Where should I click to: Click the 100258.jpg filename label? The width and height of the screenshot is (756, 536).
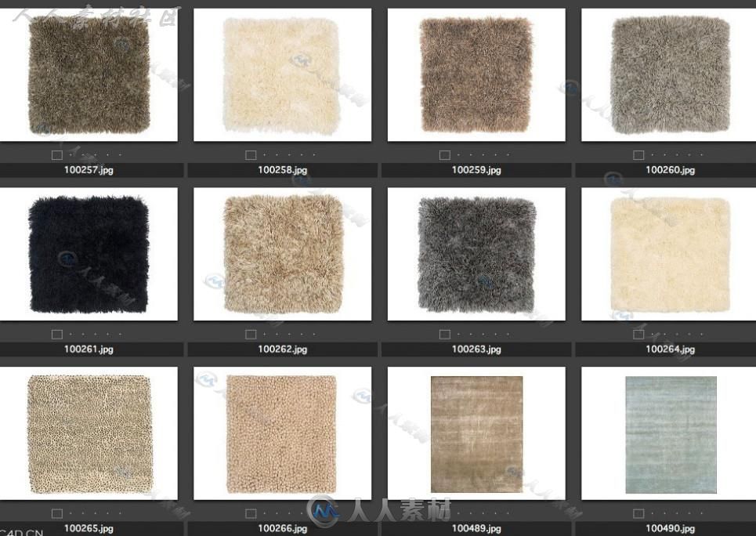coord(282,170)
